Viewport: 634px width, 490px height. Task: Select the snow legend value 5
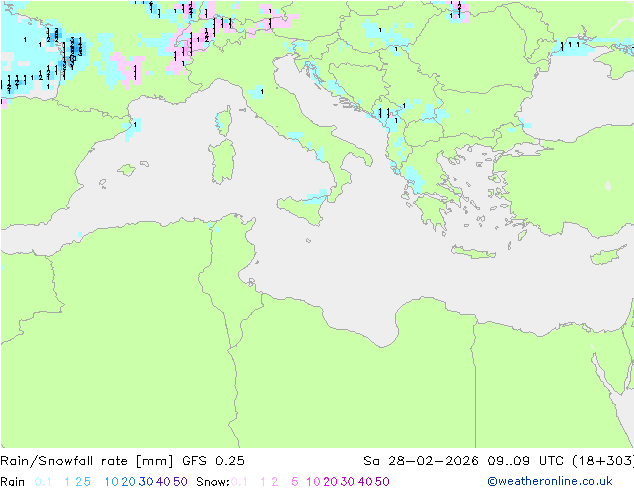(295, 482)
